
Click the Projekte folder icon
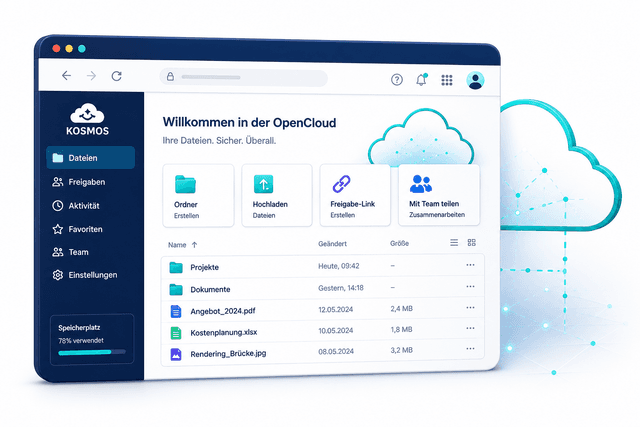pyautogui.click(x=176, y=267)
